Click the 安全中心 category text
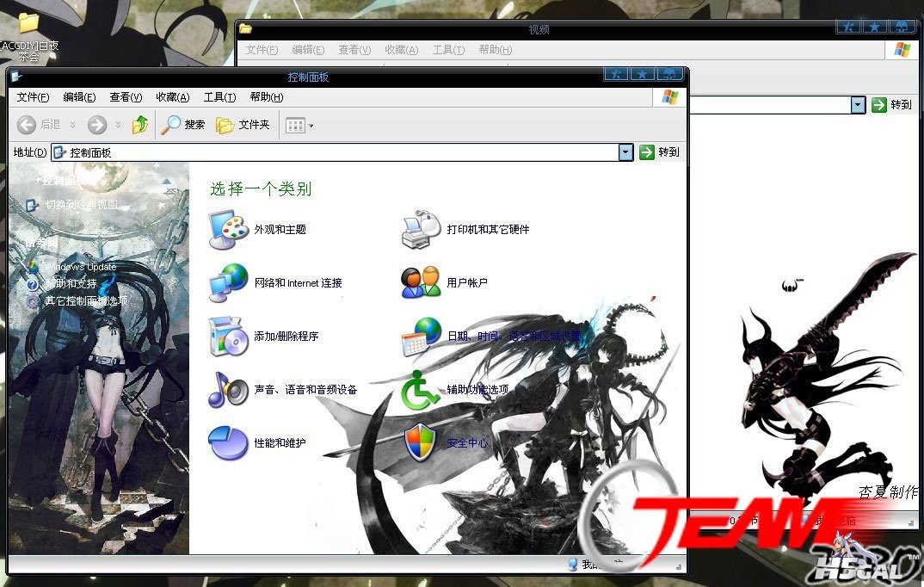 pos(467,443)
